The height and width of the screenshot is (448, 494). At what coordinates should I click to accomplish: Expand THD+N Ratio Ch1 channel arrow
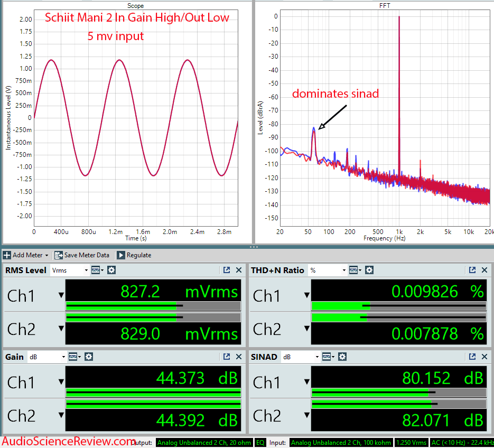(x=307, y=295)
